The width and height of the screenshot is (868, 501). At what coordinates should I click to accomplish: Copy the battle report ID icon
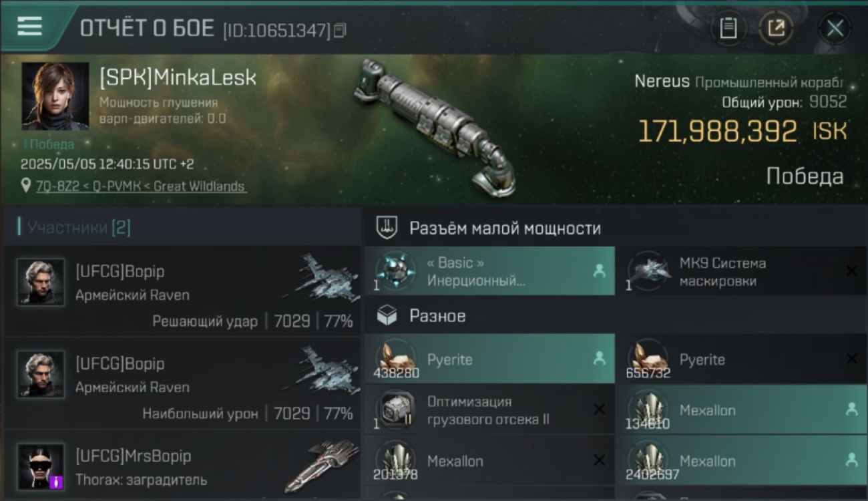340,30
